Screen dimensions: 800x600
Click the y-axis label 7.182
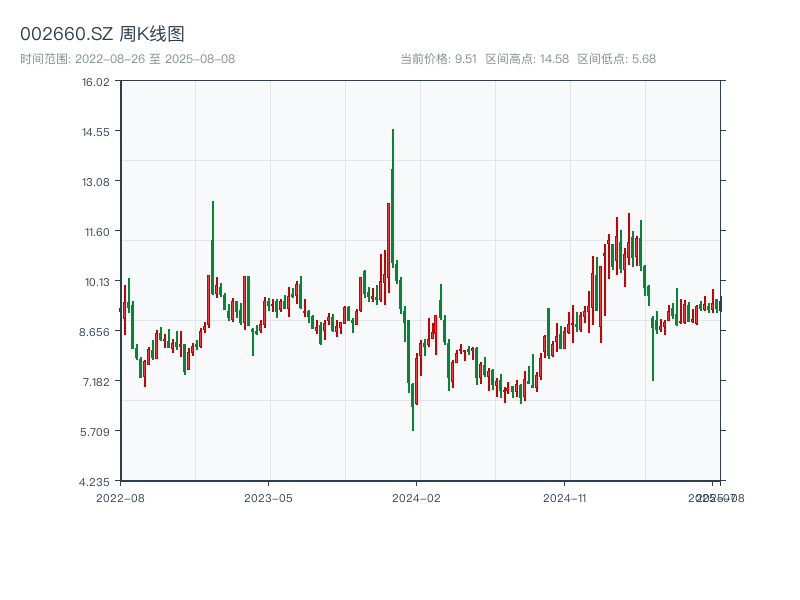pyautogui.click(x=96, y=382)
